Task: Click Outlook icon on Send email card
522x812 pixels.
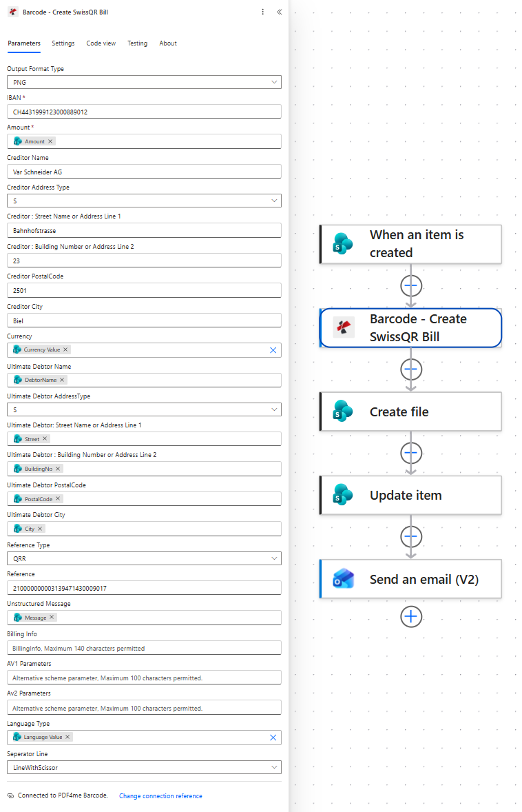Action: tap(344, 578)
